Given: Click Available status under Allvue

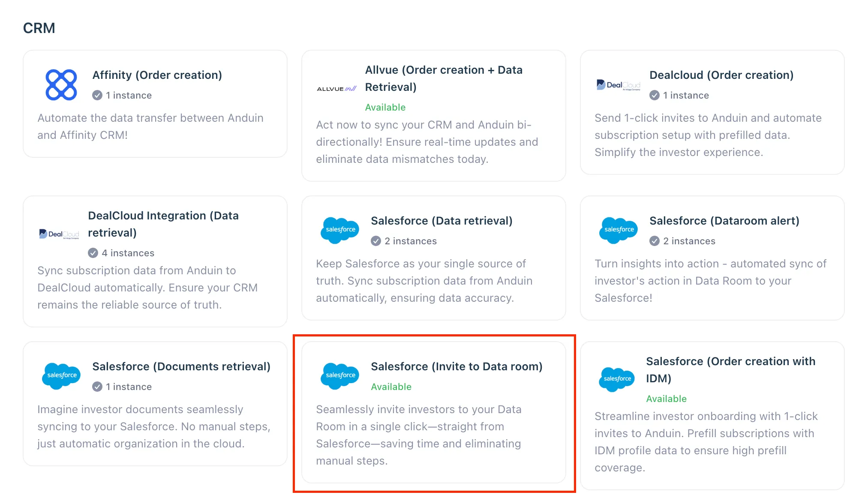Looking at the screenshot, I should pos(385,107).
